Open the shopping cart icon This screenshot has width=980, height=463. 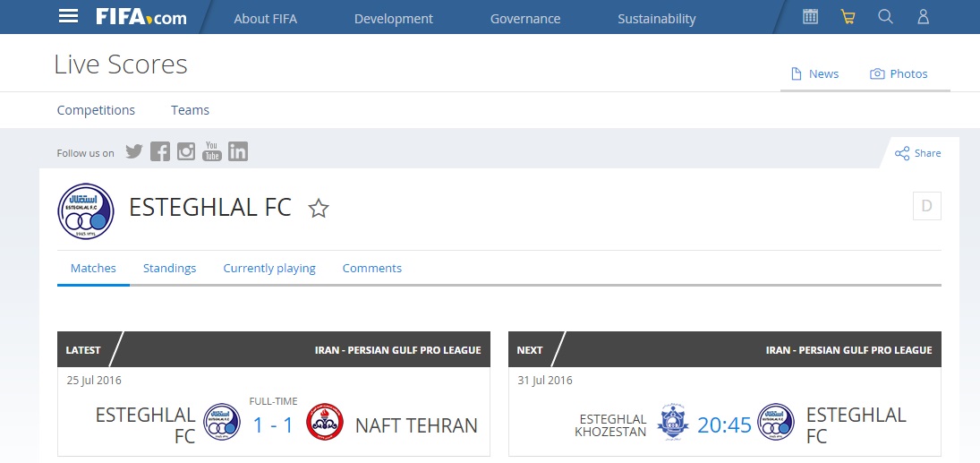click(x=848, y=17)
